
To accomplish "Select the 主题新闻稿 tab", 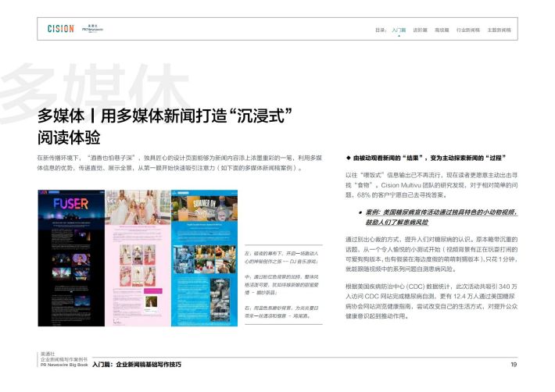I will (x=499, y=29).
